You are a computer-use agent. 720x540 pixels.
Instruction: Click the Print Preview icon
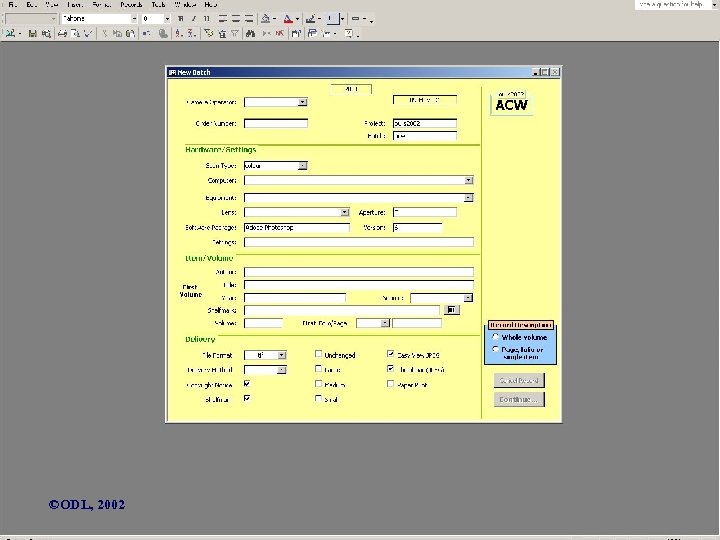click(x=75, y=33)
